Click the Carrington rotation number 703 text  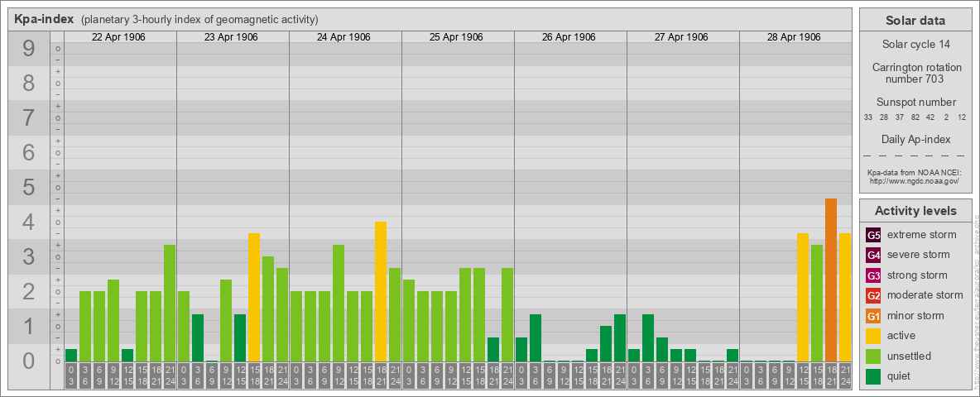915,73
